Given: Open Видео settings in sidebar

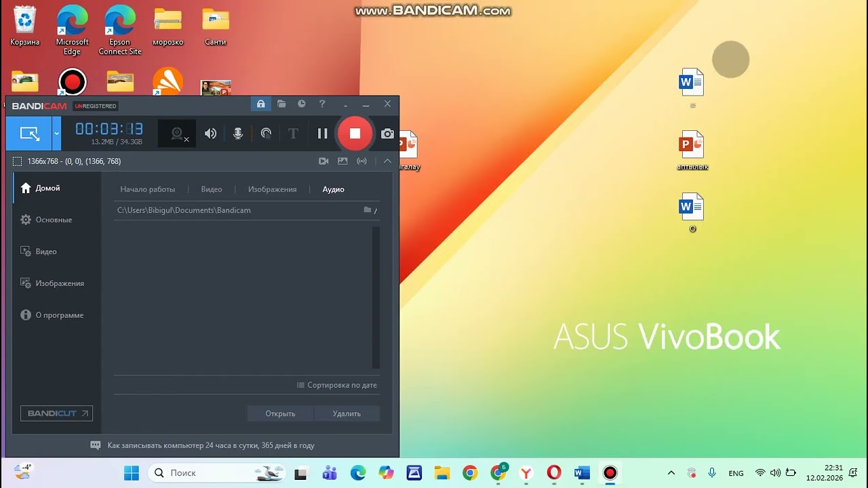Looking at the screenshot, I should coord(57,251).
